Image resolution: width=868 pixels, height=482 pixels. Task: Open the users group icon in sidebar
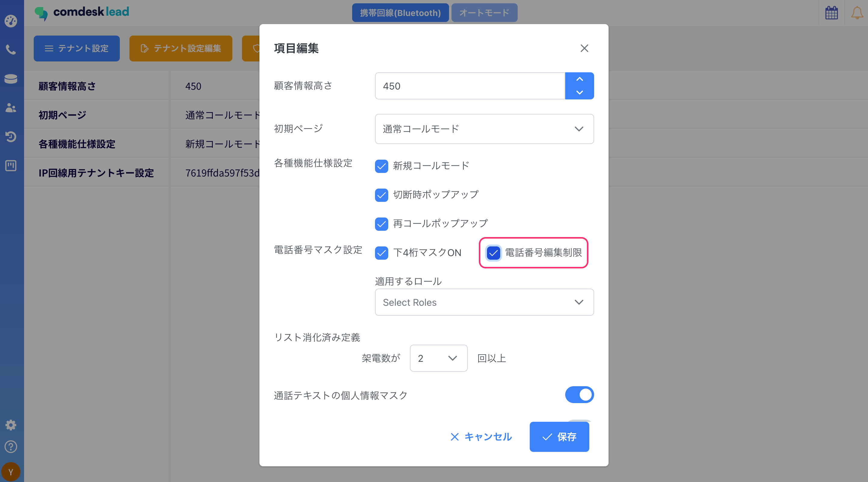(x=11, y=108)
